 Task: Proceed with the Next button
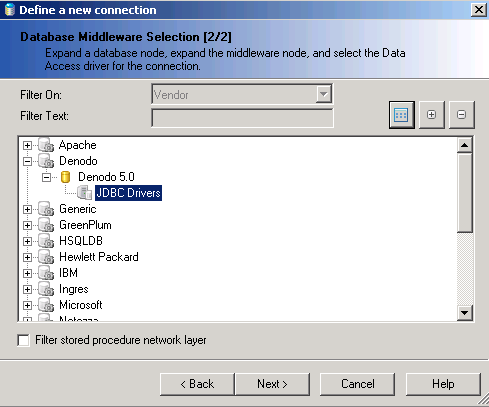(x=272, y=384)
